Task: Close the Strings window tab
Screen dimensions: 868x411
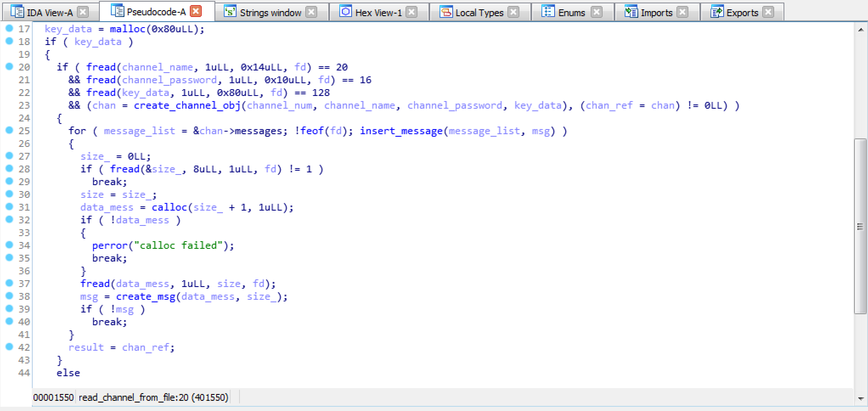Action: point(311,12)
